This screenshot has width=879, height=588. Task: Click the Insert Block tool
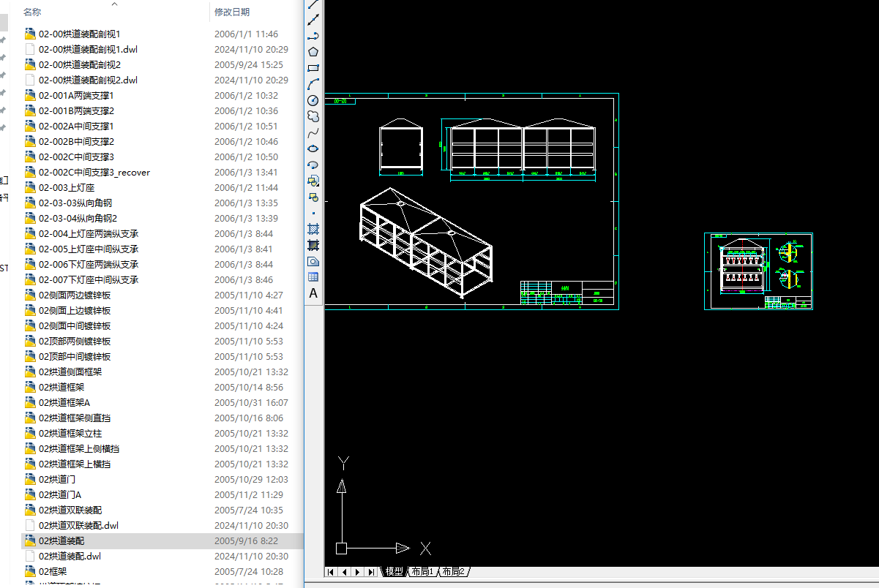pyautogui.click(x=313, y=181)
